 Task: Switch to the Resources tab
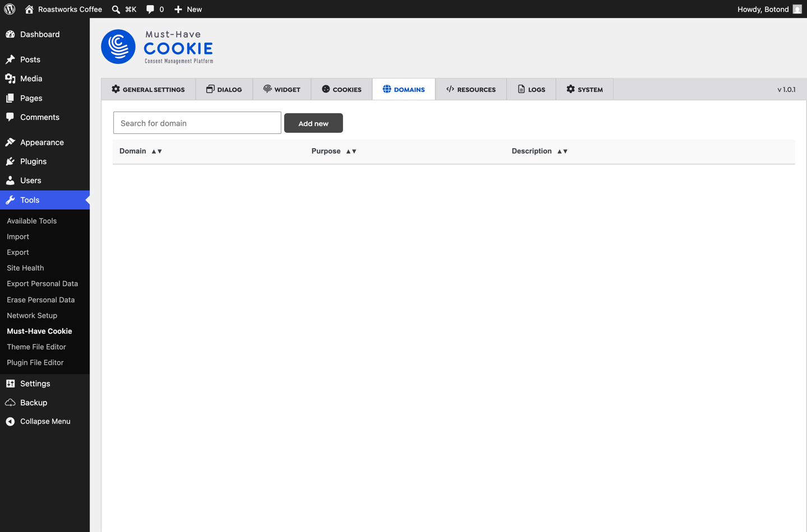click(x=471, y=89)
